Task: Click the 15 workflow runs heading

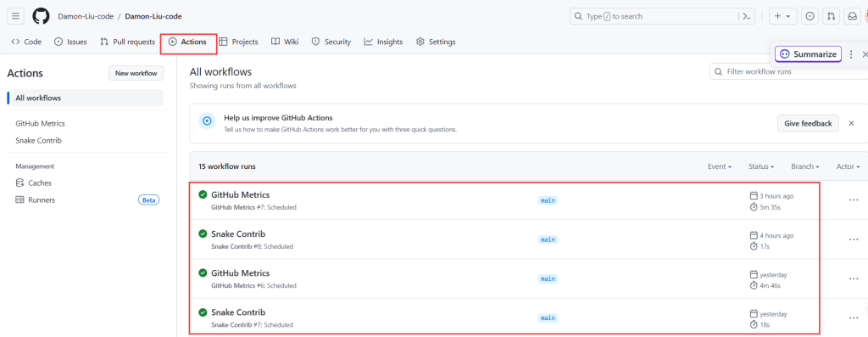Action: [x=227, y=166]
